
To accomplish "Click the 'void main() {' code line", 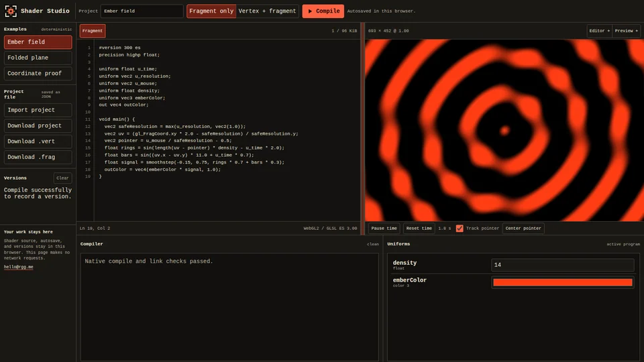I will click(117, 119).
